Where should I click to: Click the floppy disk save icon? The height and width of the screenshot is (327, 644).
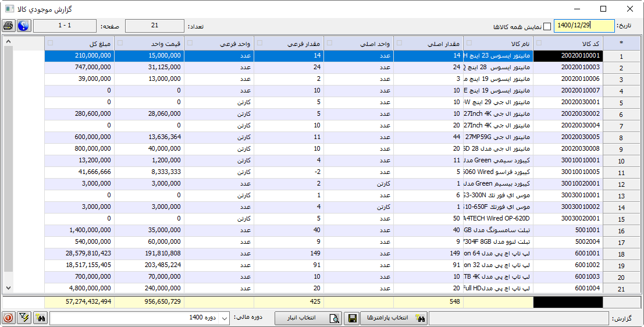(x=351, y=318)
